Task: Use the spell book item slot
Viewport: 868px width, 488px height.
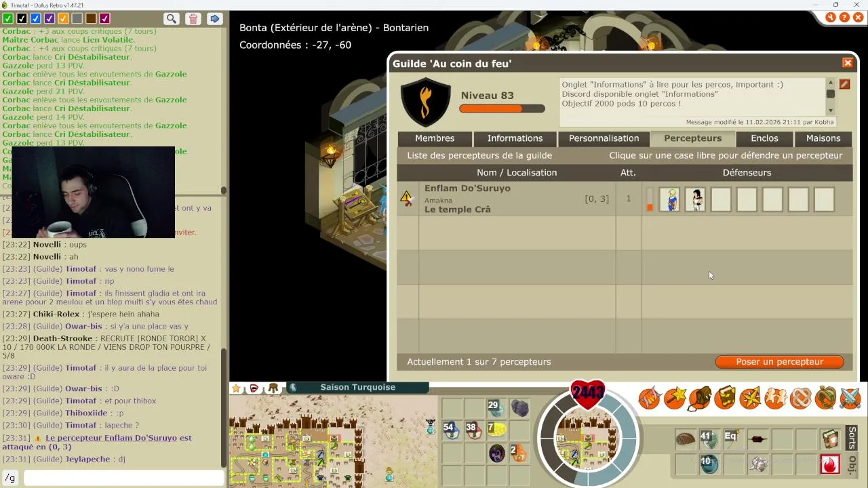Action: point(830,439)
